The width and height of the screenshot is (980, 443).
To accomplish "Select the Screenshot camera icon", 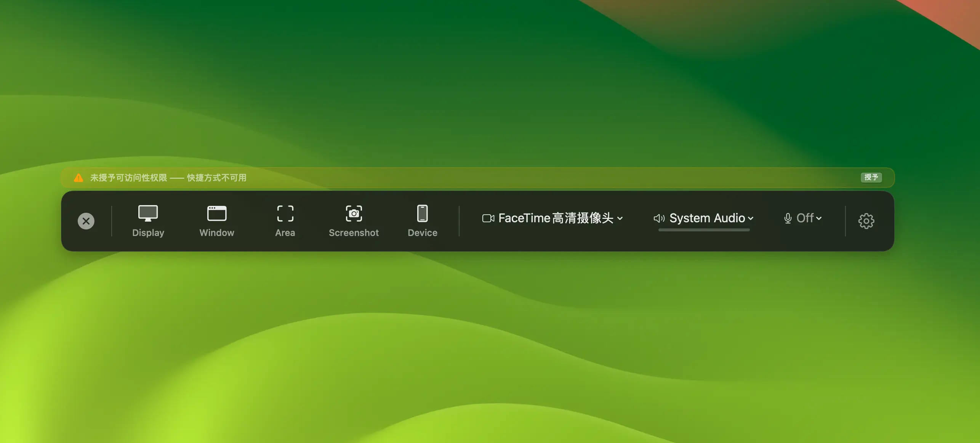I will [354, 213].
